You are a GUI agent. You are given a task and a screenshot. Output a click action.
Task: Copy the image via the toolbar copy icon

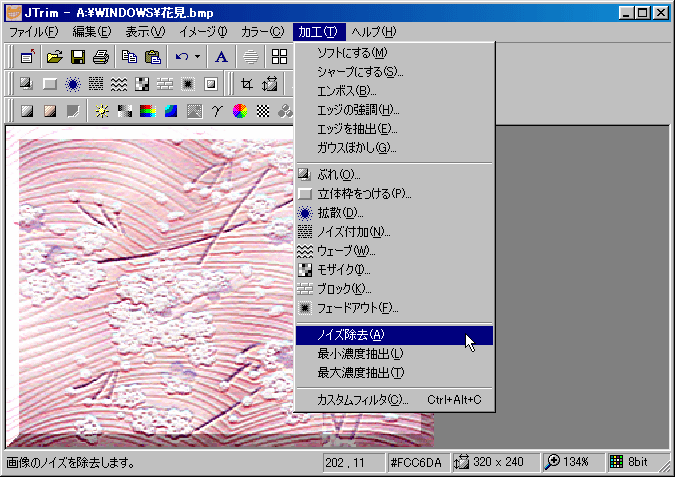tap(129, 57)
